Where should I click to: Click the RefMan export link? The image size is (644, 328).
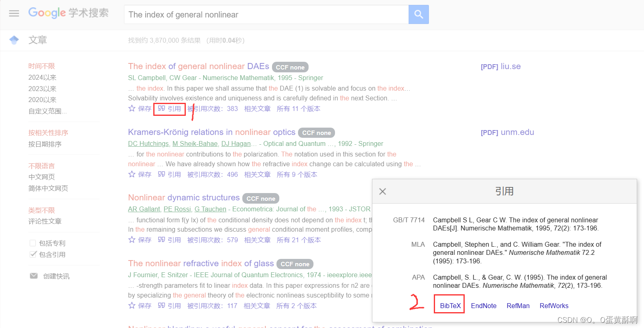pyautogui.click(x=518, y=306)
